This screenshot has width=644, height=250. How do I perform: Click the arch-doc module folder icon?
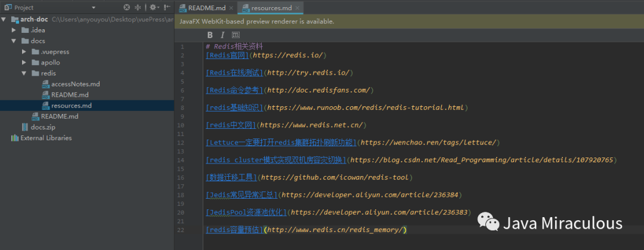[15, 19]
